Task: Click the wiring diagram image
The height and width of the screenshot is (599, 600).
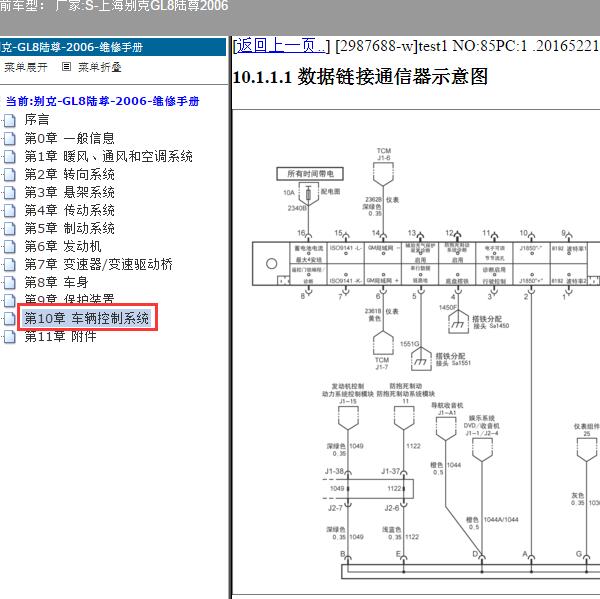Action: (417, 352)
